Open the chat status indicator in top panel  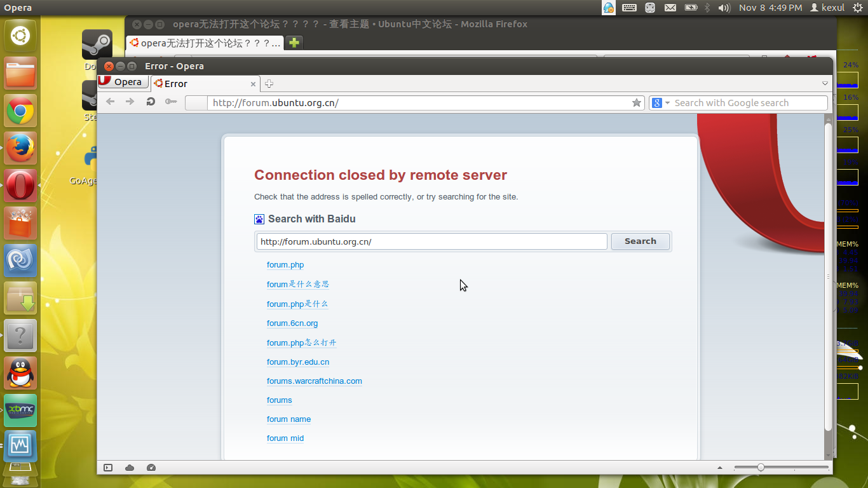(x=609, y=8)
